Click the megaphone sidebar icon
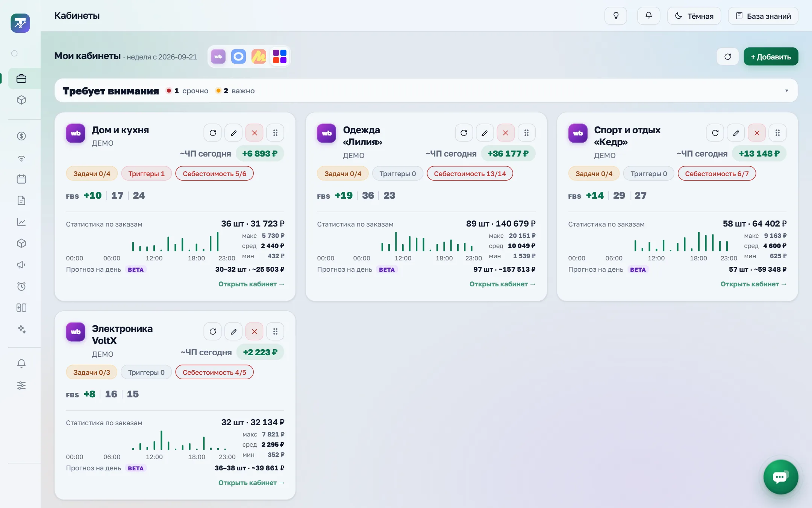The image size is (812, 508). pyautogui.click(x=21, y=265)
